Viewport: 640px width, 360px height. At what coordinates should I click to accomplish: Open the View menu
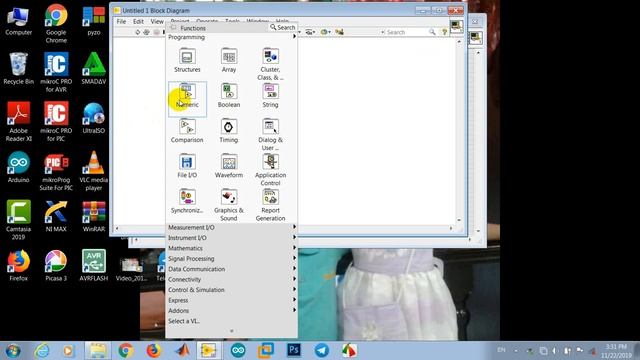[x=157, y=21]
